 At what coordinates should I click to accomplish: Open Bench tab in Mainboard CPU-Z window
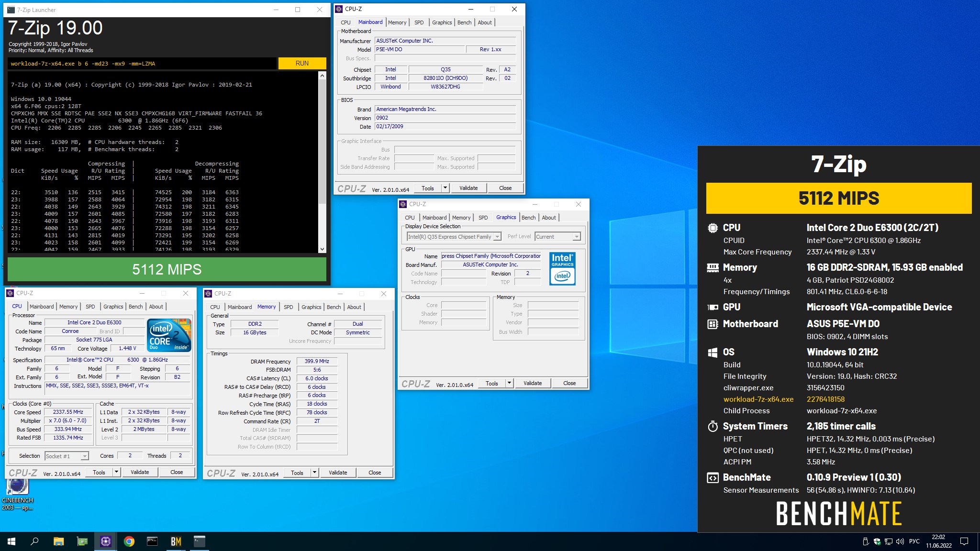coord(464,22)
